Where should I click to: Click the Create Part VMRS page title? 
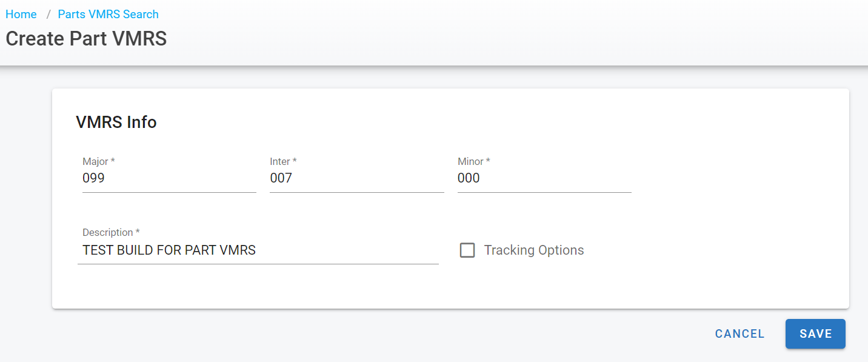[x=86, y=39]
